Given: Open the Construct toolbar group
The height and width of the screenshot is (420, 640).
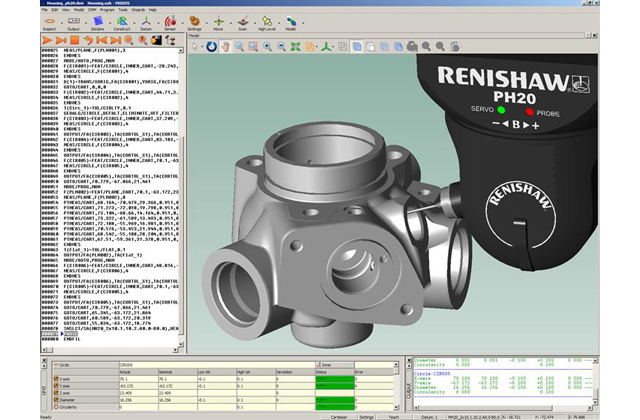Looking at the screenshot, I should tap(122, 23).
